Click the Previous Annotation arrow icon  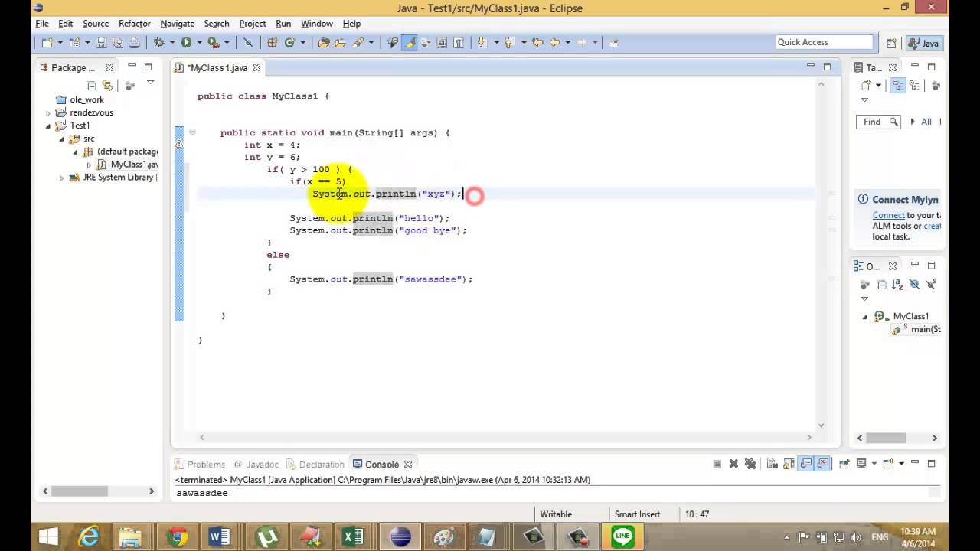509,43
